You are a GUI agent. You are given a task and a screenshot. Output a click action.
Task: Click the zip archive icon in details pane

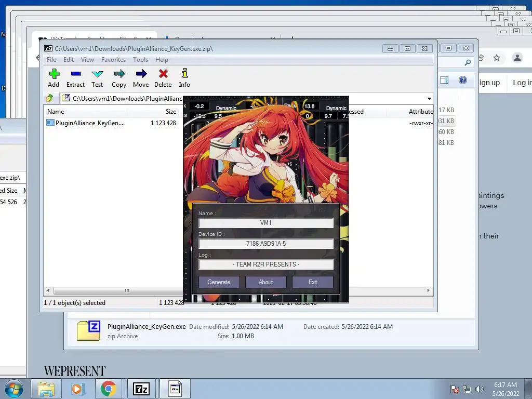[x=88, y=331]
